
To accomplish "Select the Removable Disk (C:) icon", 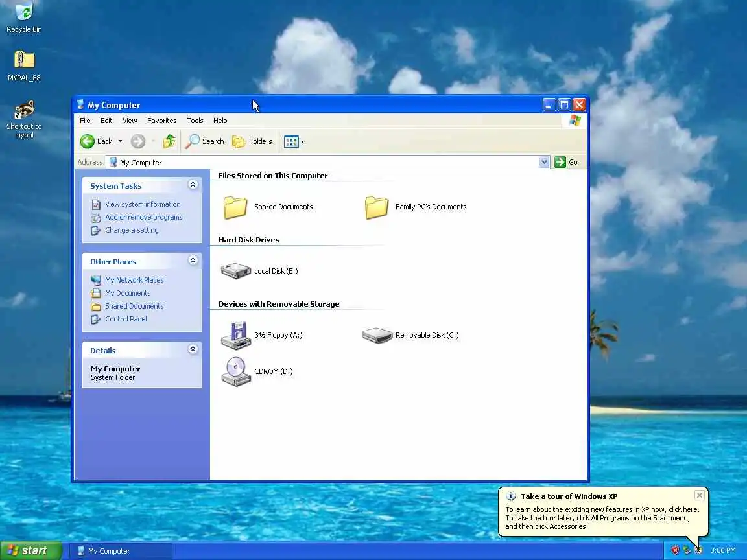I will (x=377, y=335).
